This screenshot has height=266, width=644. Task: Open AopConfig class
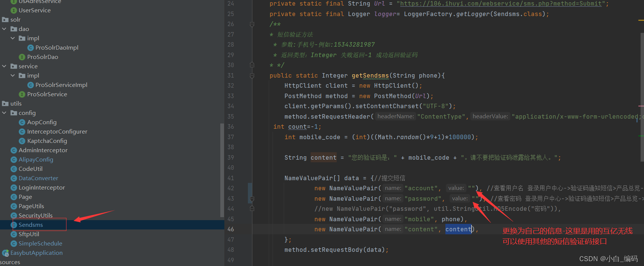(42, 122)
